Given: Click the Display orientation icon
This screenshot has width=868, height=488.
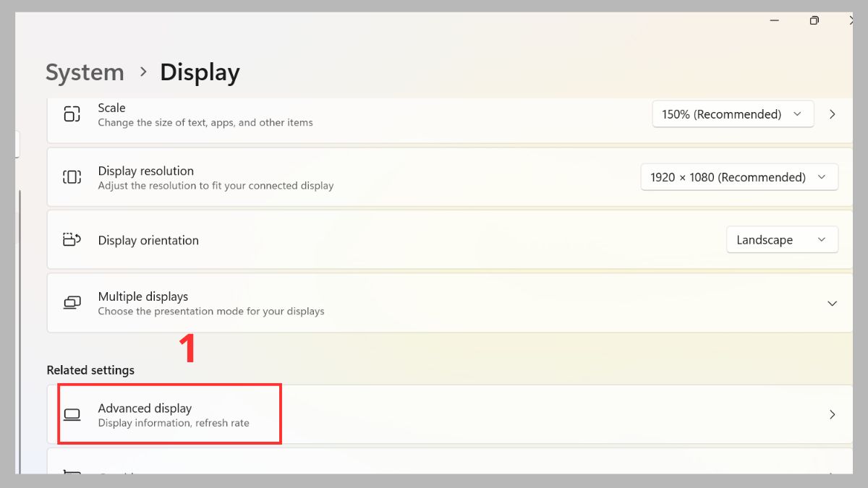Looking at the screenshot, I should [x=72, y=239].
